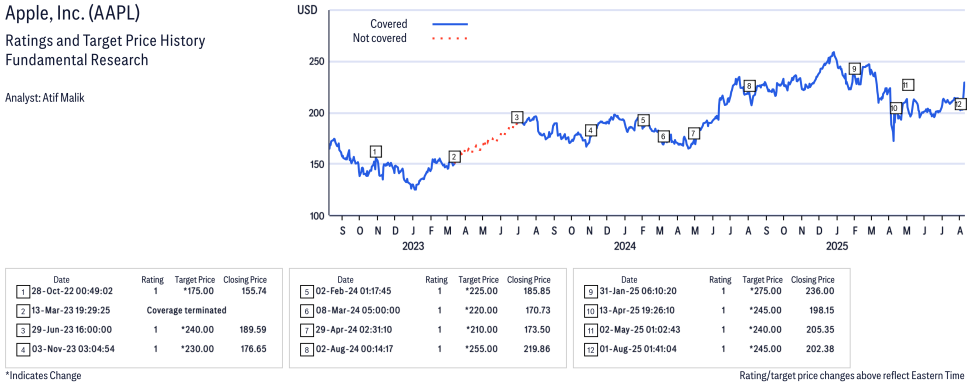Click chart marker 8 near August 2024
975x382 pixels.
750,86
